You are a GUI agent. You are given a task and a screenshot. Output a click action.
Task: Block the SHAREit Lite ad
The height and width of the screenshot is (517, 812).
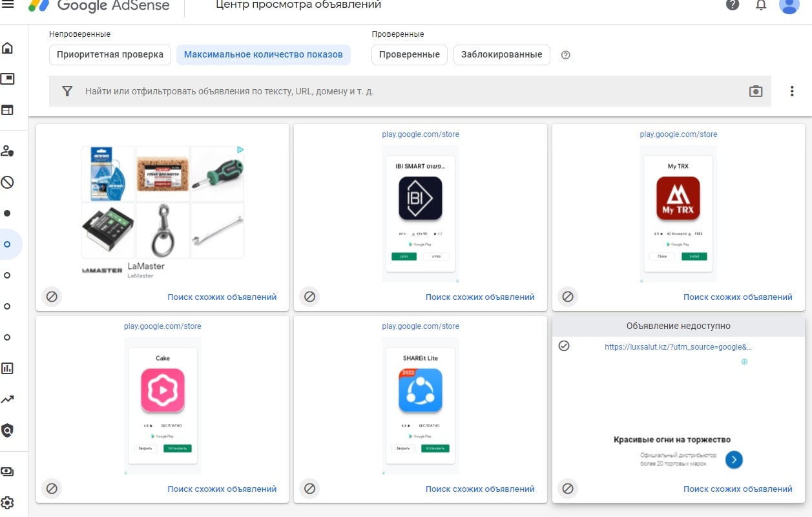tap(309, 489)
